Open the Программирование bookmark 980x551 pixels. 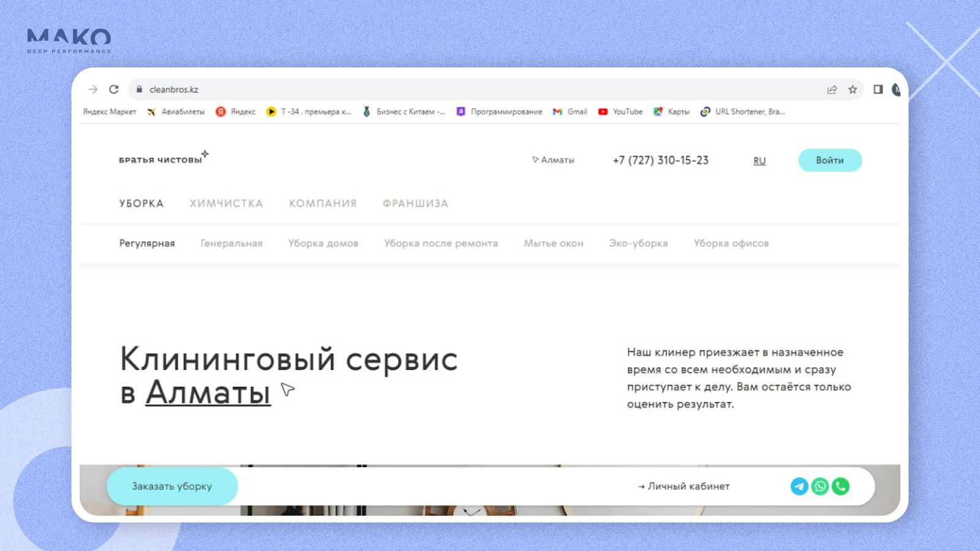[x=499, y=112]
